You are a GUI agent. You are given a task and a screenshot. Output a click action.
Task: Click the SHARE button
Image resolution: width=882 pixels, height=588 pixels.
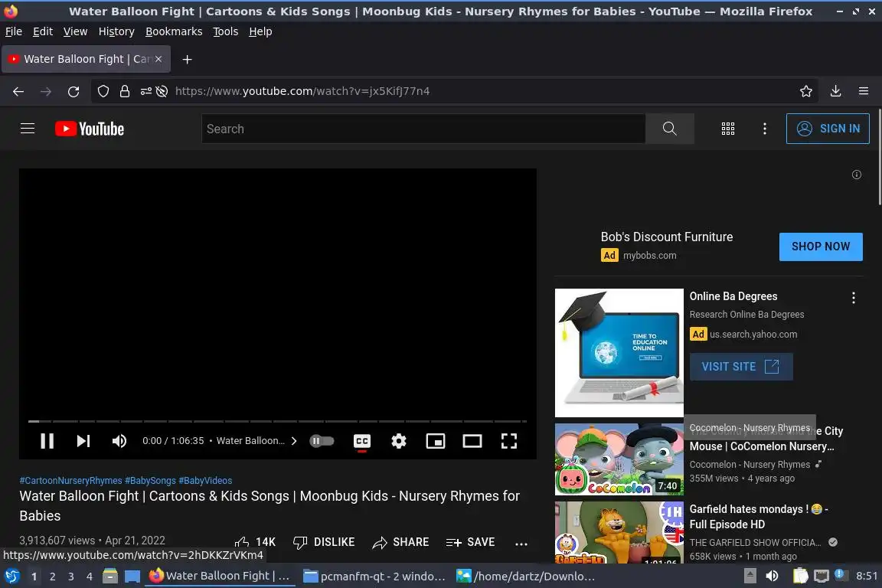(x=400, y=542)
